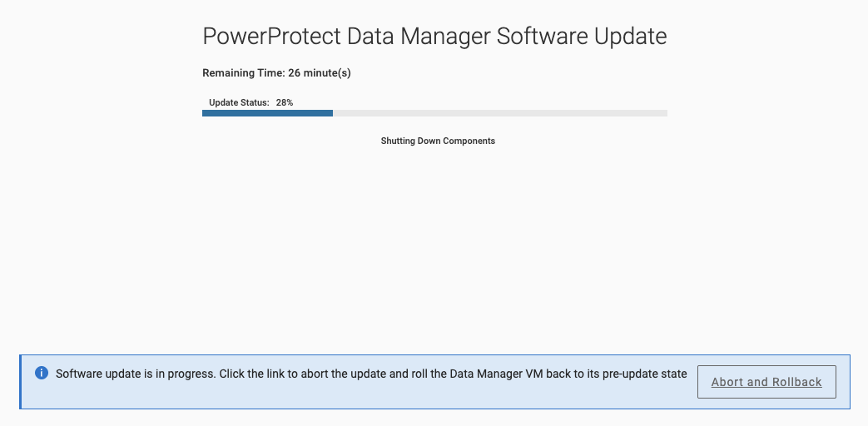Select the Update Status label
Viewport: 868px width, 426px height.
coord(239,102)
